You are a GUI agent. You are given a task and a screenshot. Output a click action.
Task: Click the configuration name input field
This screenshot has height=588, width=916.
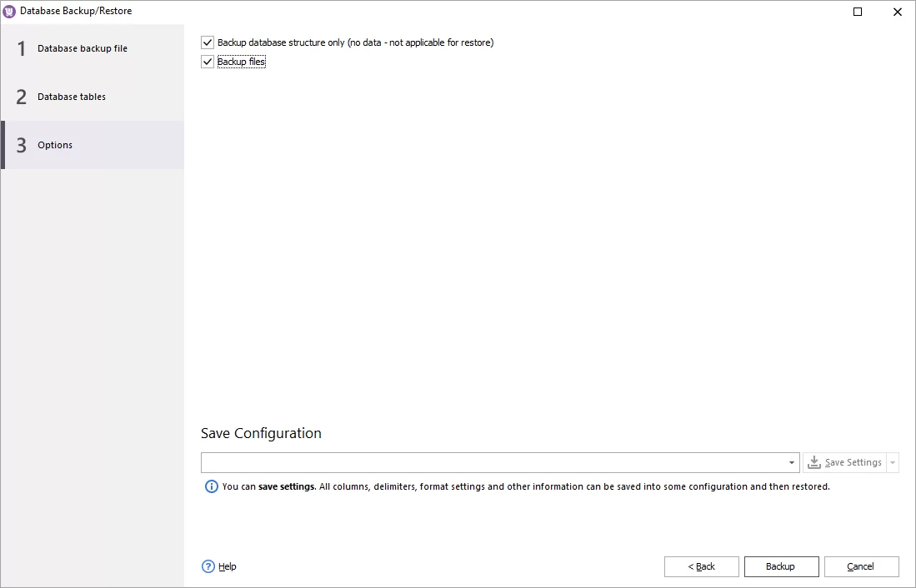point(492,462)
